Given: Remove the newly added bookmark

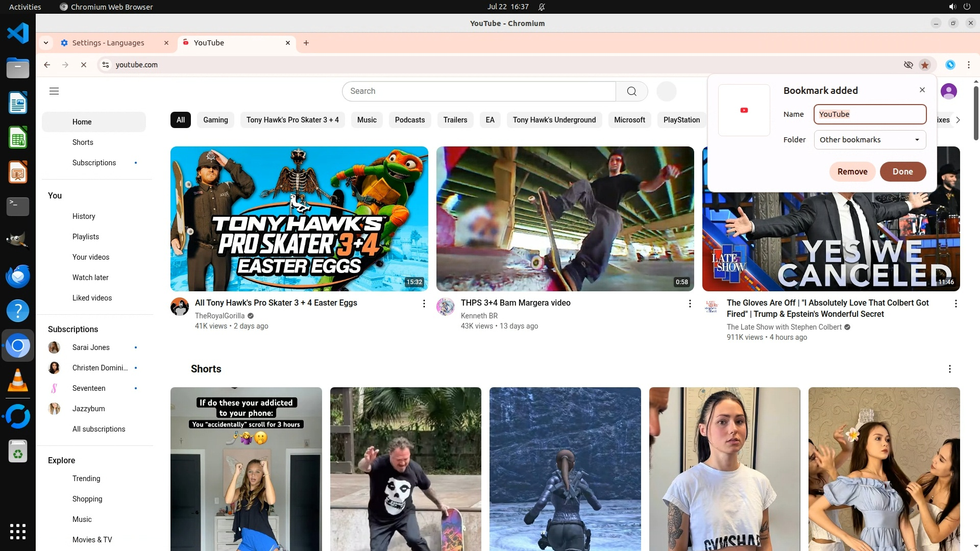Looking at the screenshot, I should click(x=852, y=171).
